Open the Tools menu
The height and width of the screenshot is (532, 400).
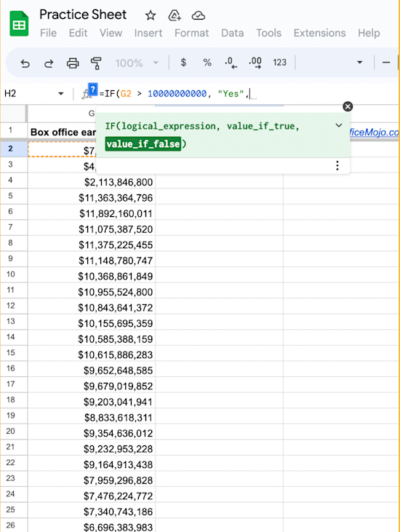pos(269,33)
